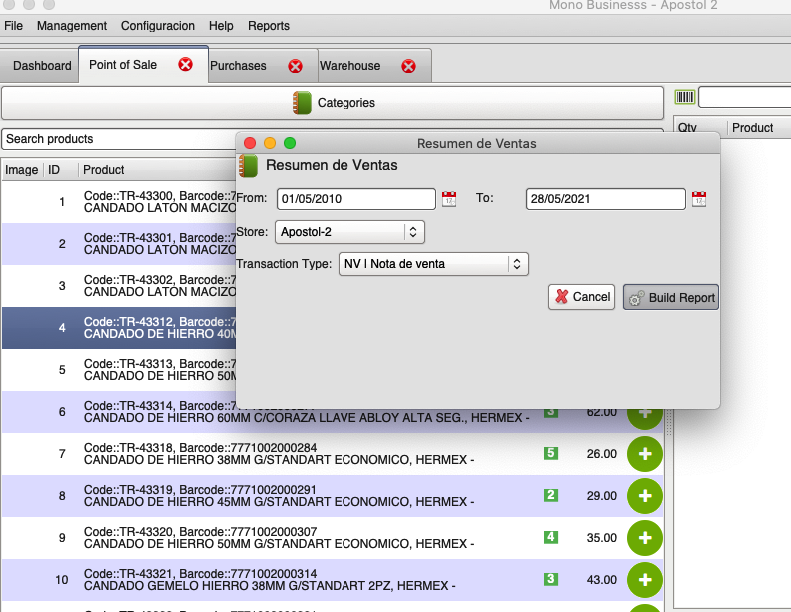
Task: Expand the Store dropdown Apostol-2
Action: (x=349, y=232)
